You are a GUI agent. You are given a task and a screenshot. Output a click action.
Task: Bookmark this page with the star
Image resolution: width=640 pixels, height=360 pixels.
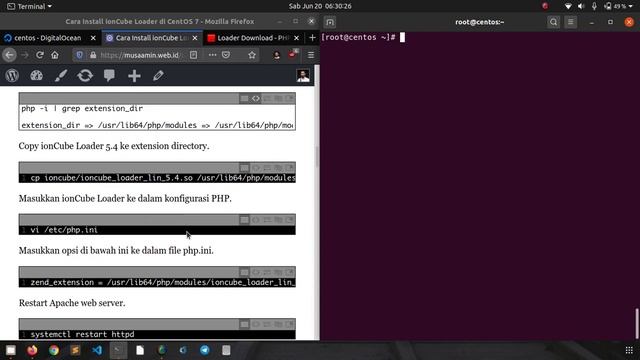point(252,55)
